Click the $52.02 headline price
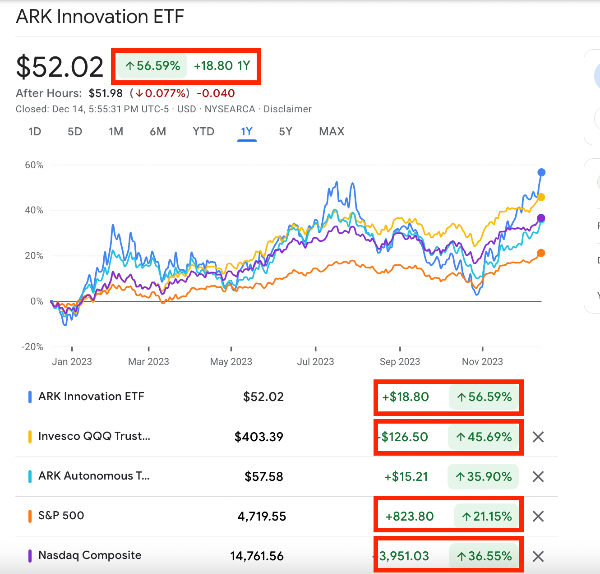 tap(60, 67)
